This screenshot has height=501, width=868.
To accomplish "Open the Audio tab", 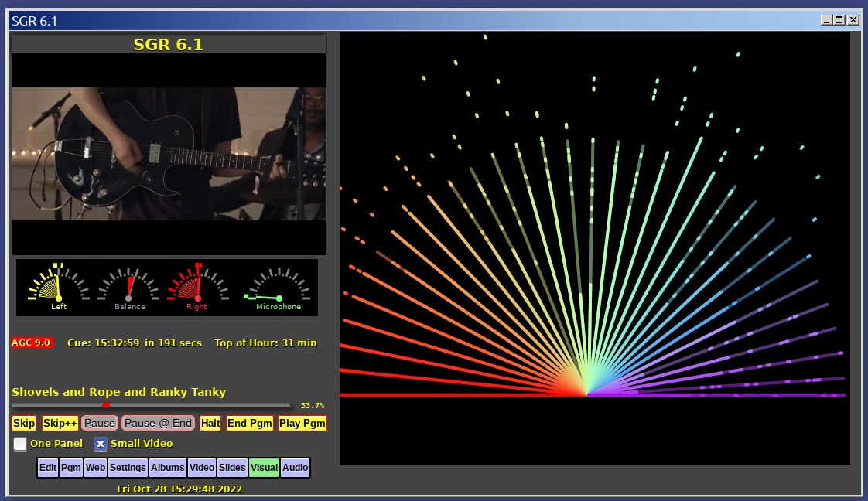I will pos(295,467).
